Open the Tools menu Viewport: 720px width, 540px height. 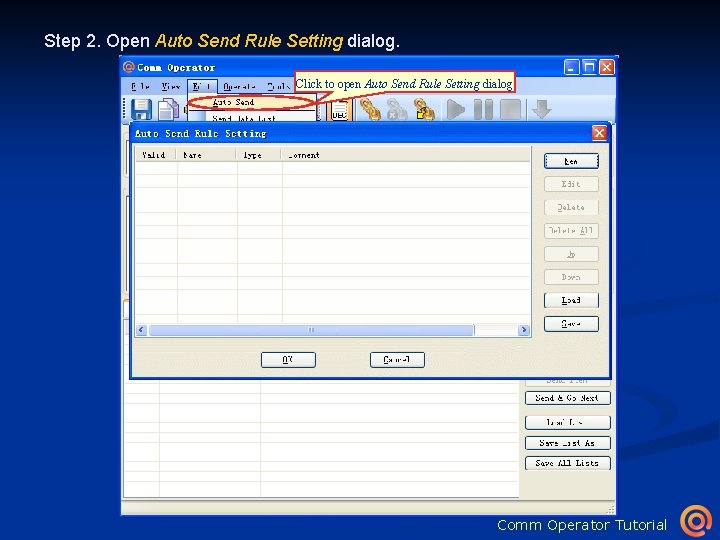click(278, 86)
